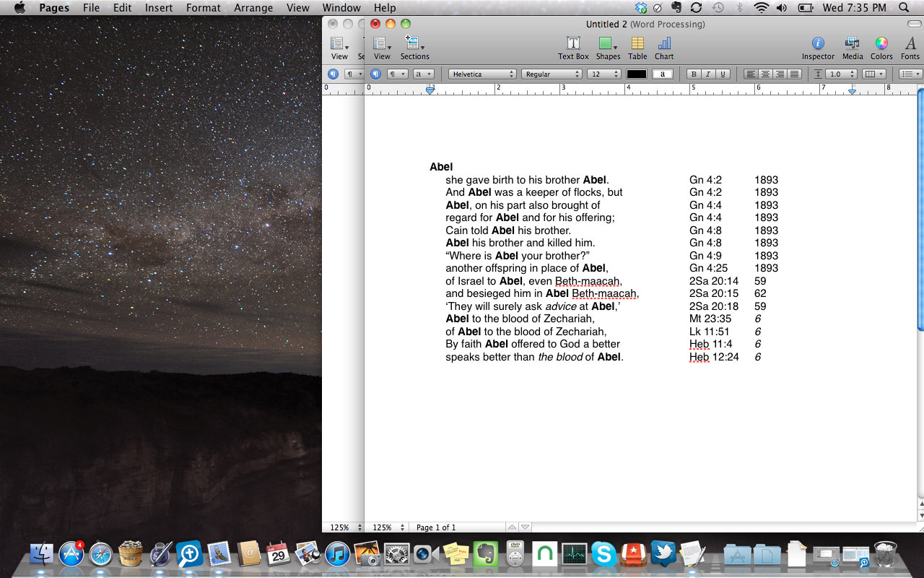Open the Edit menu
The image size is (924, 578).
point(122,8)
